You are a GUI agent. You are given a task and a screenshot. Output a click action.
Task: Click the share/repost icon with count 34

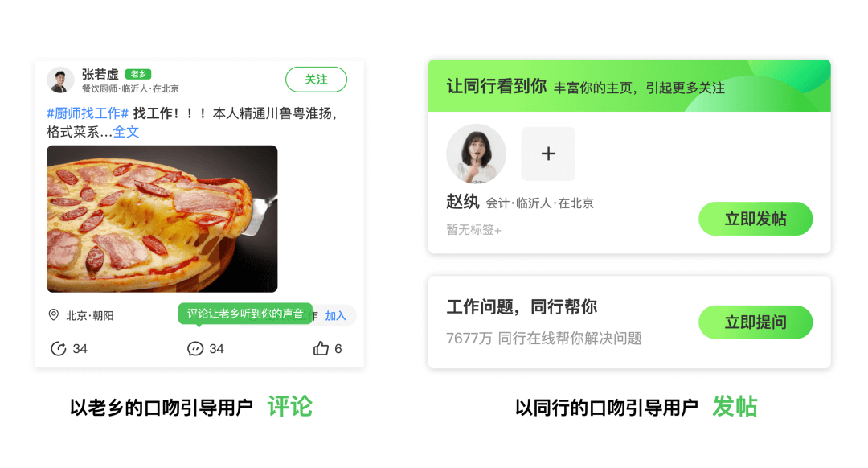58,348
